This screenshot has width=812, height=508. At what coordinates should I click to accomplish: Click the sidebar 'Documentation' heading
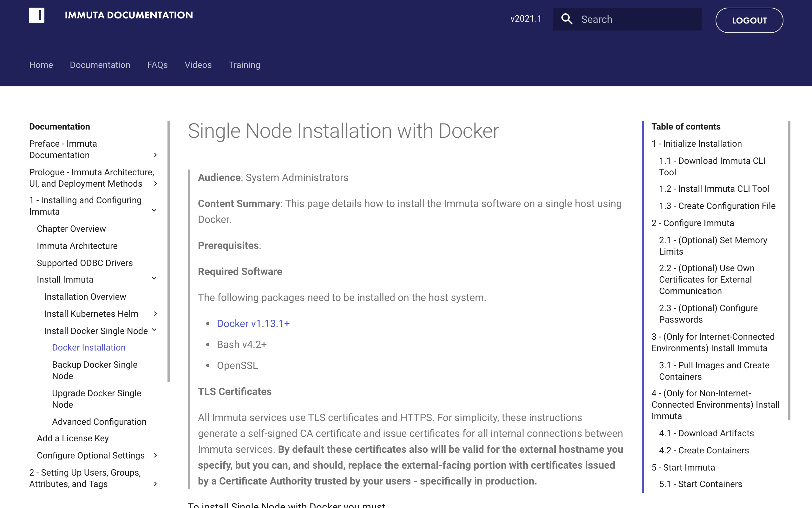60,126
